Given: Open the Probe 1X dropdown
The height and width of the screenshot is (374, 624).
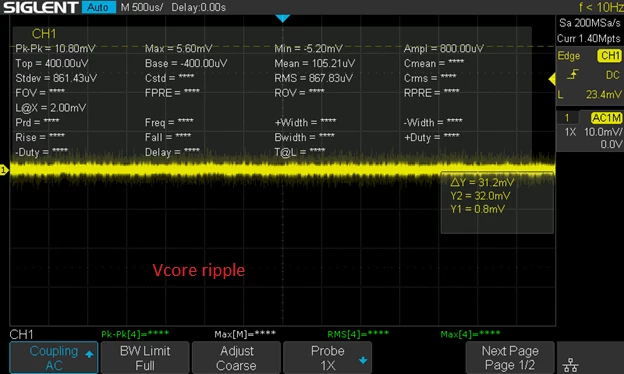Looking at the screenshot, I should click(327, 358).
